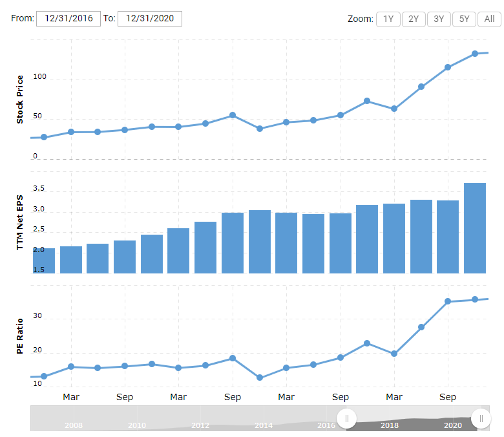The height and width of the screenshot is (437, 504).
Task: Click the 2014 marker in navigator timeline
Action: point(264,425)
